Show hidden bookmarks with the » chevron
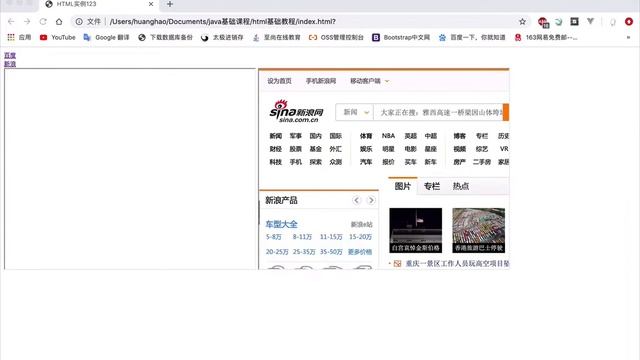The image size is (640, 360). point(628,38)
